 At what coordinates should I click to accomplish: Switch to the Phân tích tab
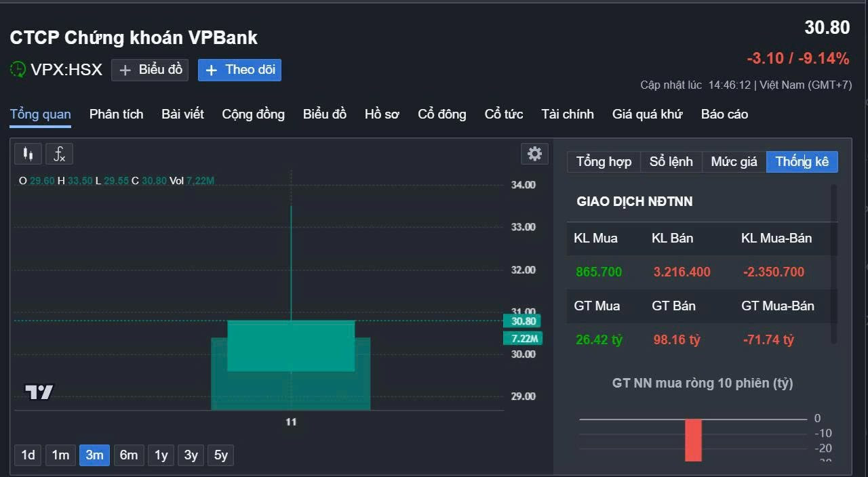116,115
